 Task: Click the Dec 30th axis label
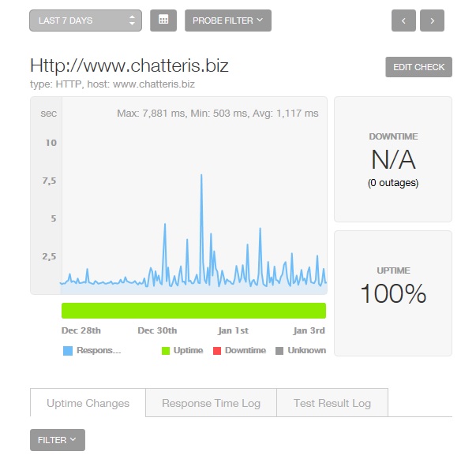(157, 330)
